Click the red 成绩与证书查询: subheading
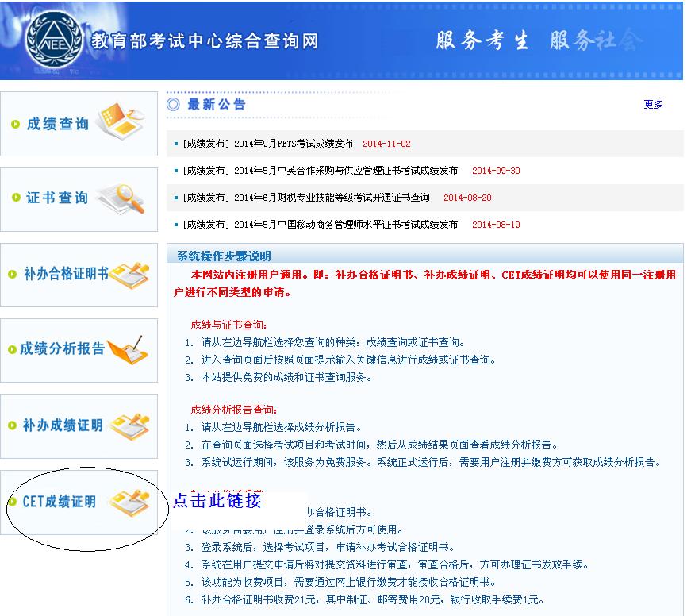Viewport: 691px width, 616px height. click(228, 325)
